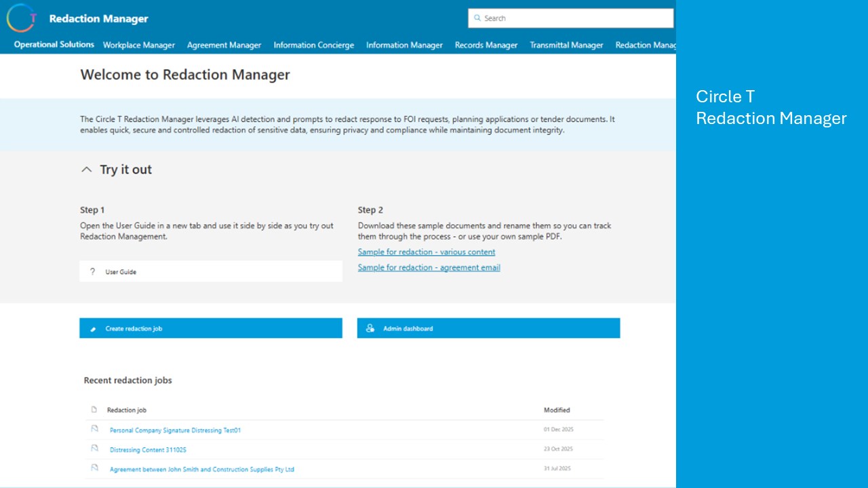Open the Records Manager tab

click(x=486, y=45)
